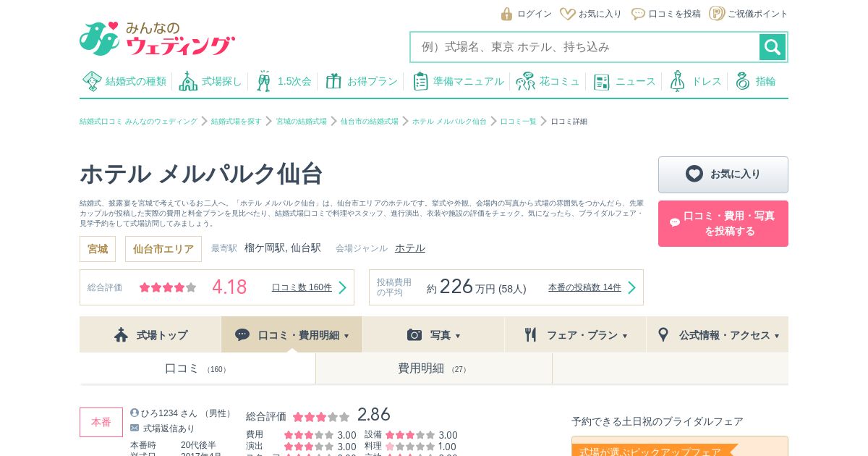Open 本番の投稿数 14件 link
This screenshot has height=456, width=868.
point(584,287)
